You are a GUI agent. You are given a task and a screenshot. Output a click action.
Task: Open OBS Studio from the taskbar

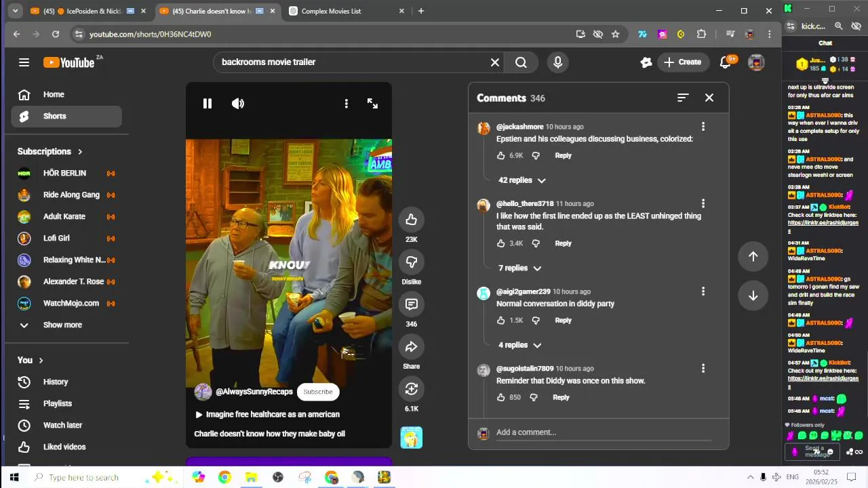pos(277,478)
